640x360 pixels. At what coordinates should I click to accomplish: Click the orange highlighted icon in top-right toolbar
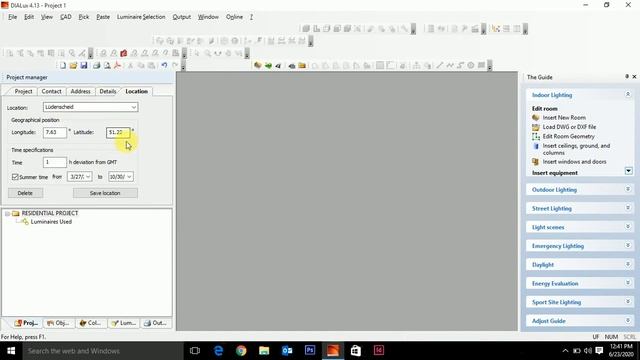click(x=496, y=29)
